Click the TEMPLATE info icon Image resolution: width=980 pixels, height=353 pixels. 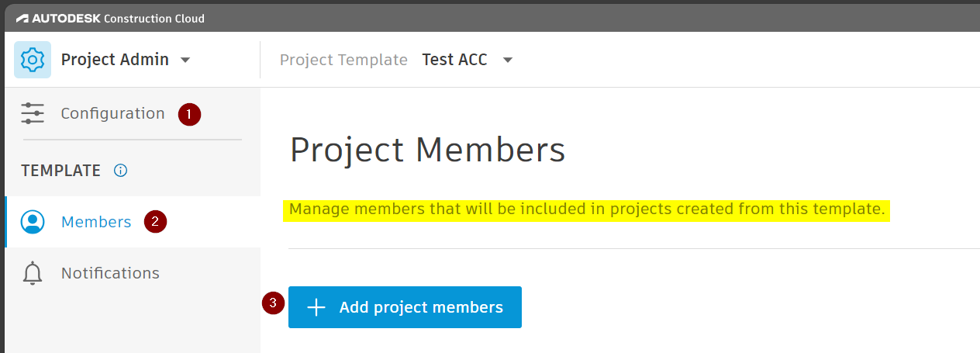[120, 171]
